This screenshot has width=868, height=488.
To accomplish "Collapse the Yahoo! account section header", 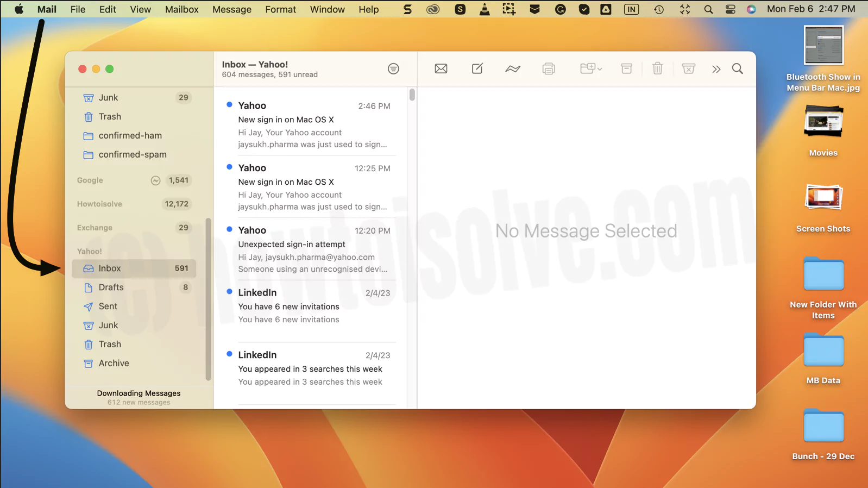I will point(89,252).
